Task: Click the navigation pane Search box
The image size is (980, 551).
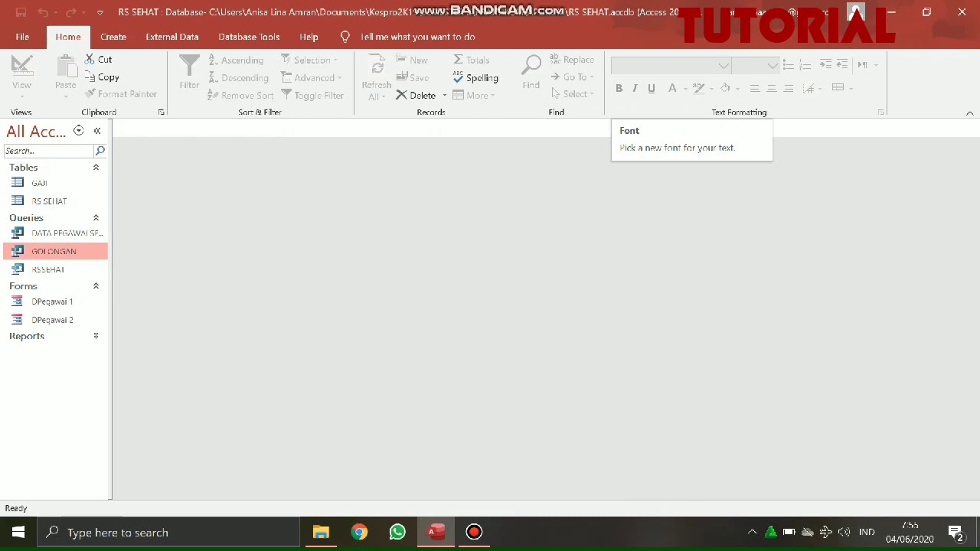Action: click(48, 151)
